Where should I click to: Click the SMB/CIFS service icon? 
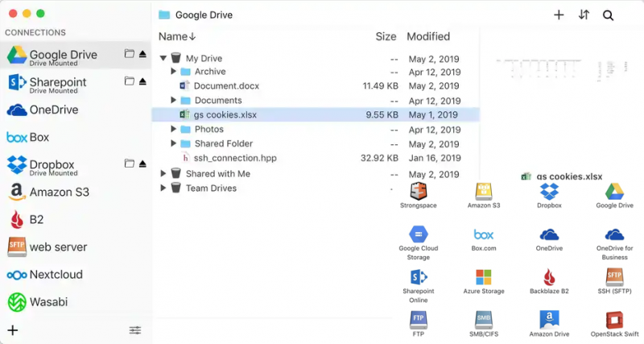484,320
